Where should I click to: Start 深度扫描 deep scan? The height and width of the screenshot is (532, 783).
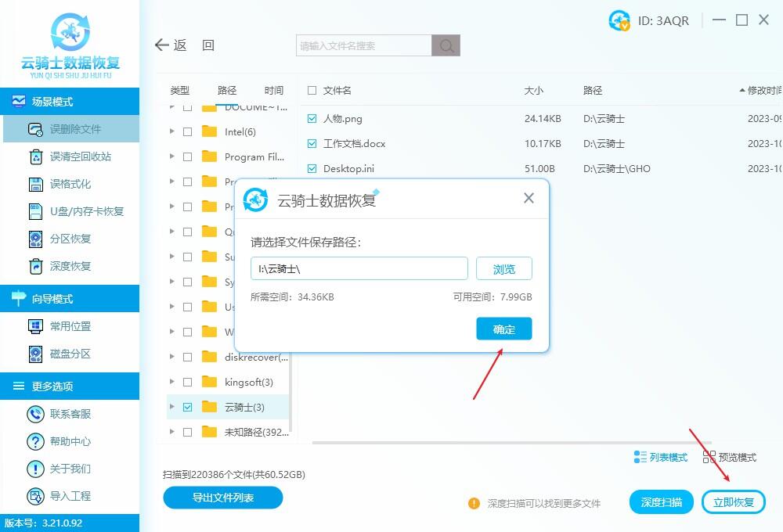click(x=661, y=502)
